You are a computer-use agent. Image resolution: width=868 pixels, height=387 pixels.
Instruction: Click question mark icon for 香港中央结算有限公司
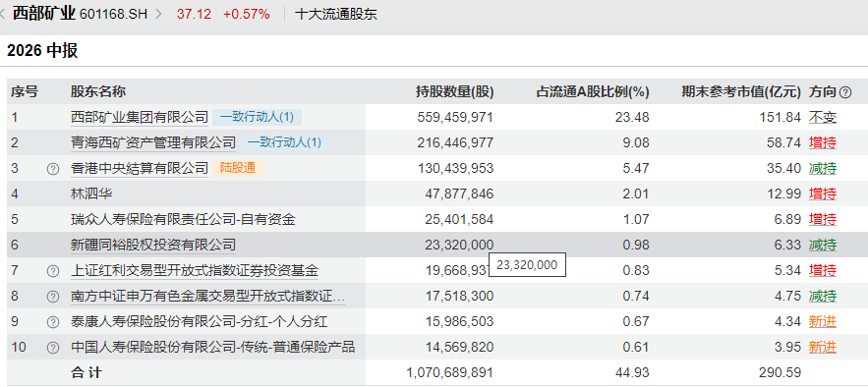pyautogui.click(x=52, y=169)
